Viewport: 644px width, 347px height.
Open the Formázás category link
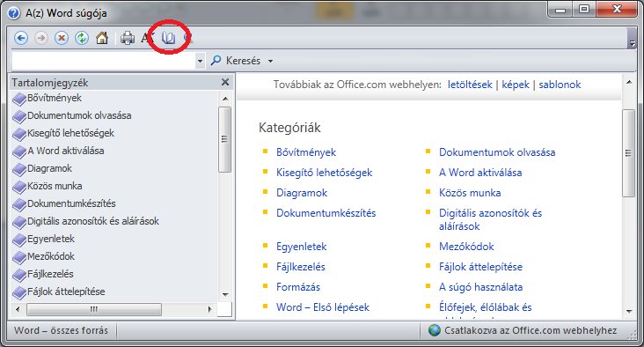pyautogui.click(x=297, y=287)
